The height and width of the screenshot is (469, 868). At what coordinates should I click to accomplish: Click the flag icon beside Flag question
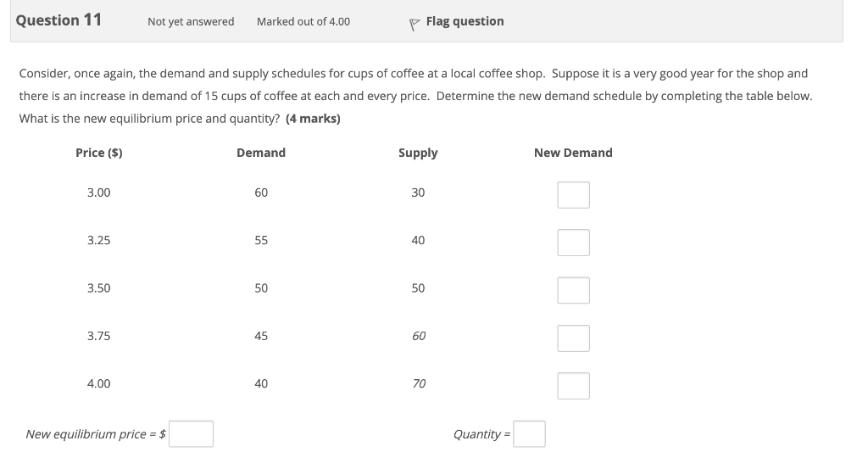point(414,25)
